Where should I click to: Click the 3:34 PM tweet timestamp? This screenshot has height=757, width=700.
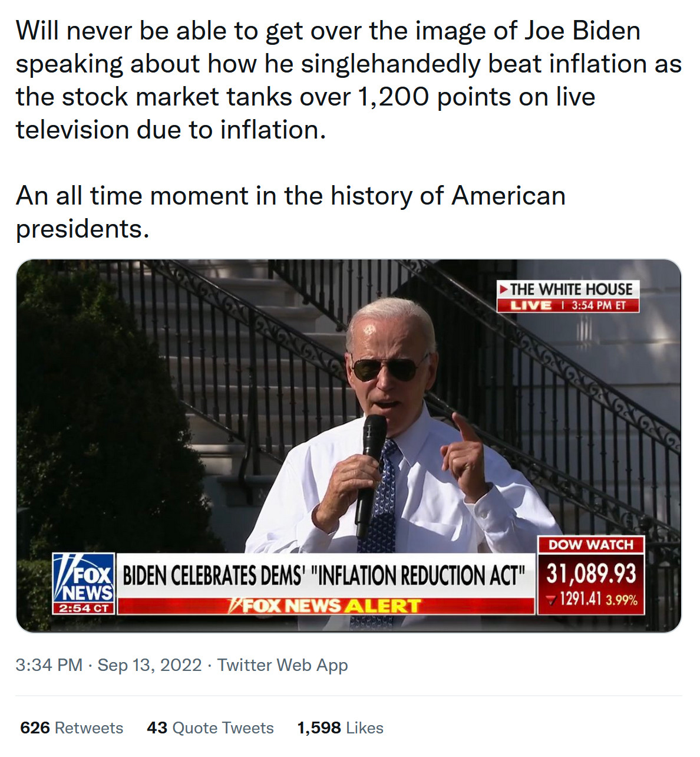tap(49, 665)
